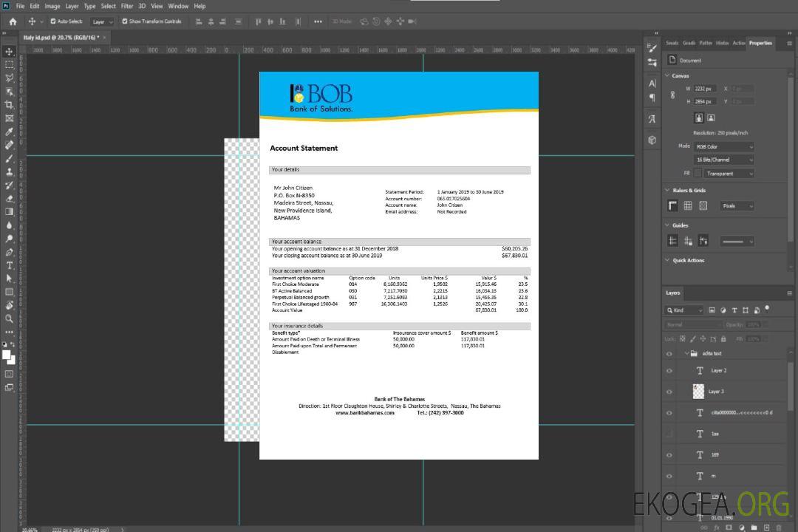Click the Fill color swatch in Properties
798x532 pixels.
coord(697,173)
